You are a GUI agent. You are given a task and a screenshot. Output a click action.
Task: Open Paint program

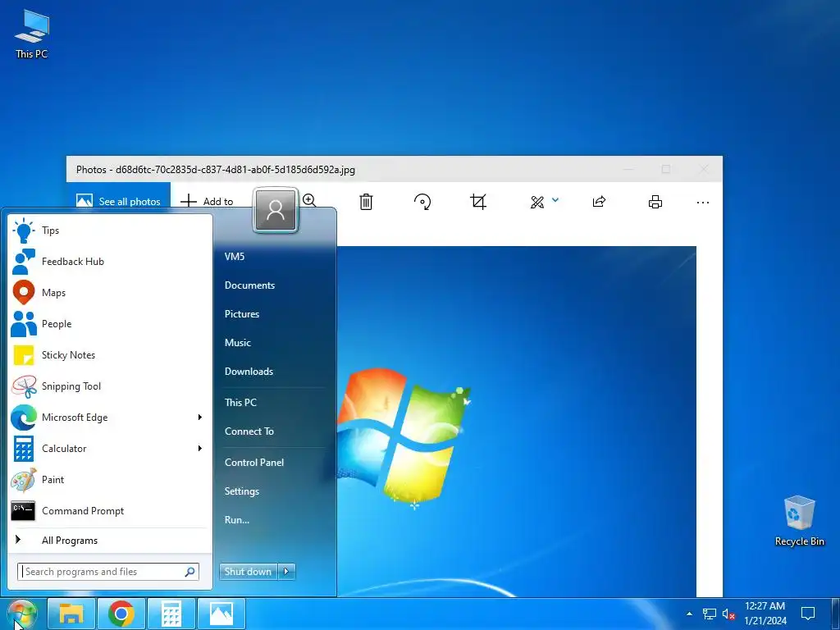[x=110, y=479]
